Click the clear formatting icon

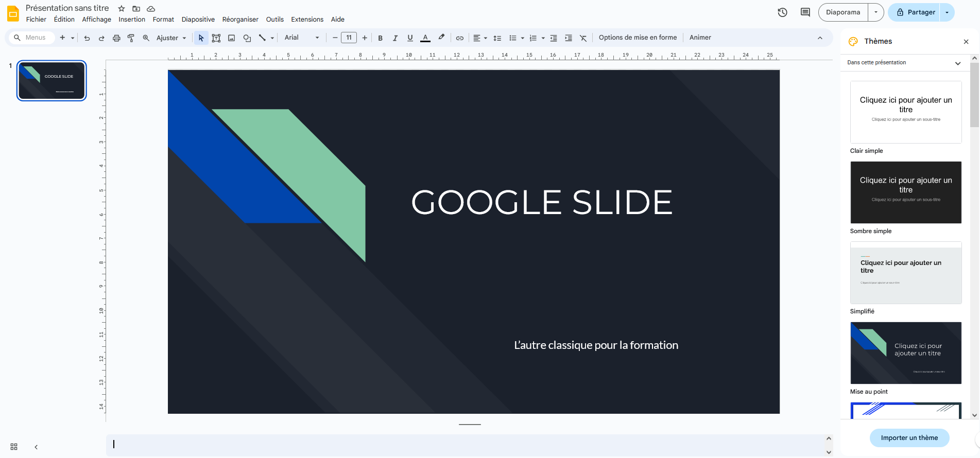[583, 38]
